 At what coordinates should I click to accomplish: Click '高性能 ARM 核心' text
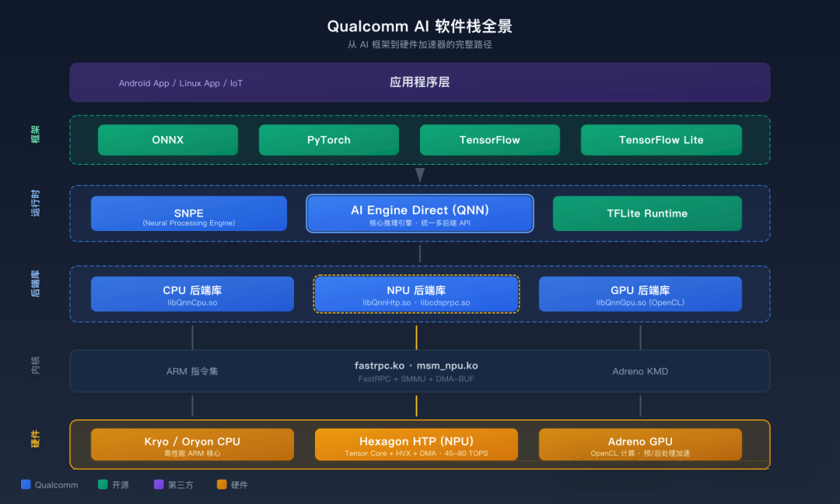[x=192, y=453]
